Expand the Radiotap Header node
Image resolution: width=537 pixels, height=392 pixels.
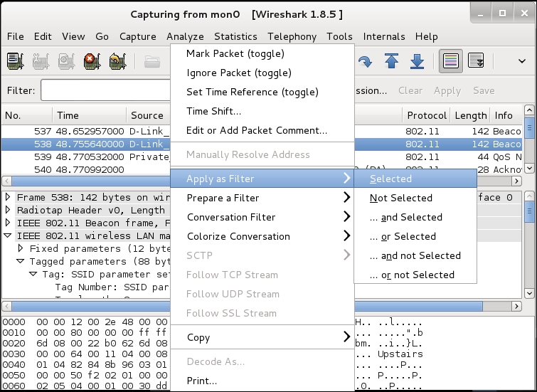pyautogui.click(x=8, y=210)
